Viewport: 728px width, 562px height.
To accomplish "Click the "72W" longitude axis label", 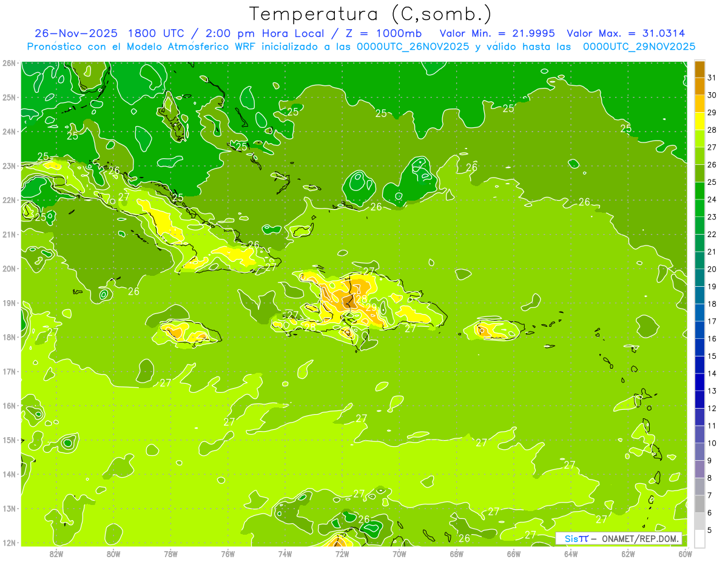I will [342, 554].
